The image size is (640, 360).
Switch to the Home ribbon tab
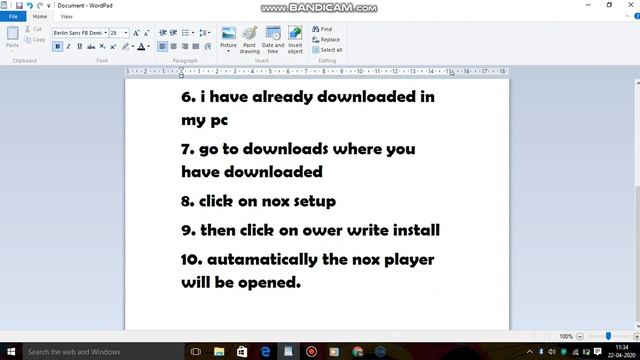[x=40, y=16]
